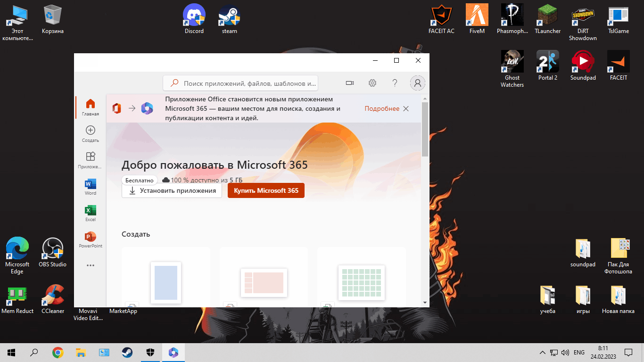Viewport: 644px width, 362px height.
Task: Select the TLauncher desktop icon
Action: (x=548, y=20)
